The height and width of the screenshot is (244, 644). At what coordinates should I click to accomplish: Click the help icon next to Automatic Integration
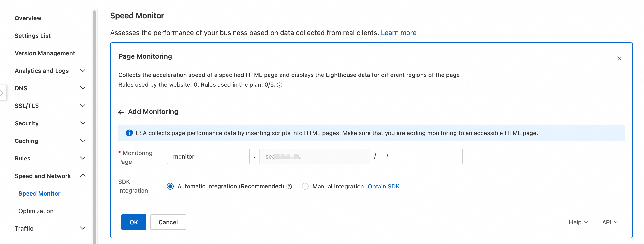tap(289, 187)
